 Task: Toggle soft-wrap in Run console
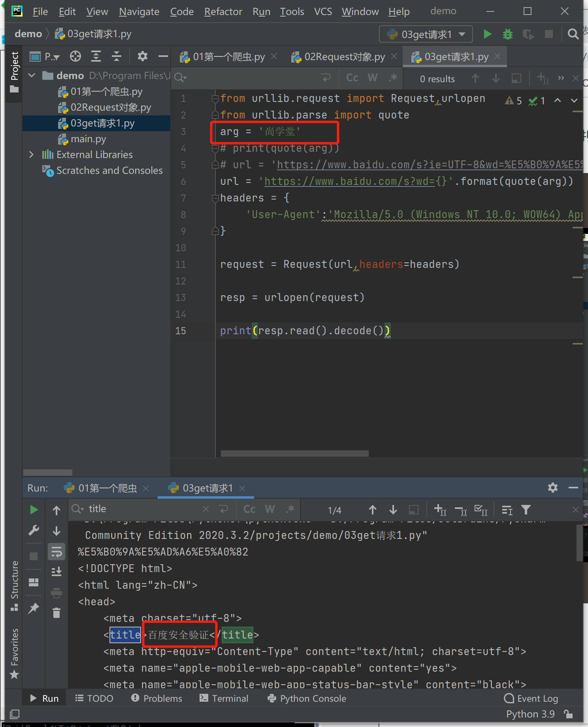click(57, 552)
